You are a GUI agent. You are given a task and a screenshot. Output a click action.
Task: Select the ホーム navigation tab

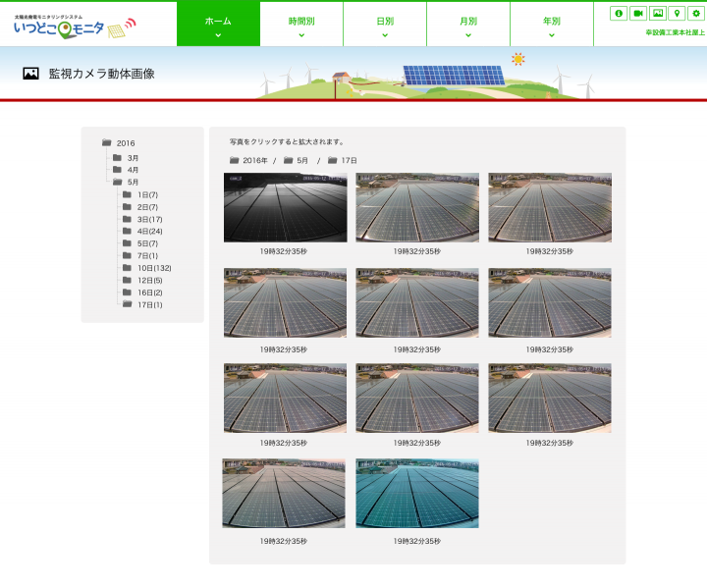pyautogui.click(x=218, y=25)
